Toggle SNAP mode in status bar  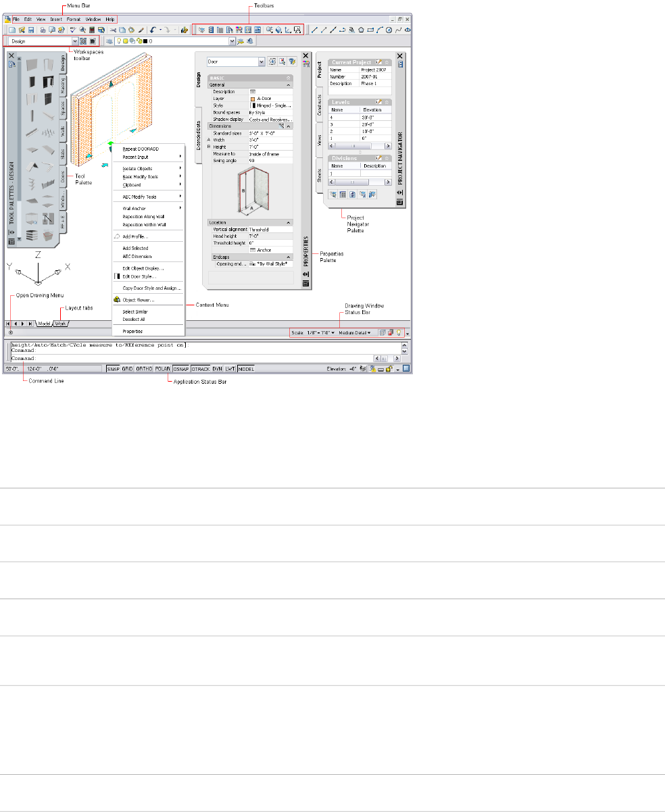[113, 370]
